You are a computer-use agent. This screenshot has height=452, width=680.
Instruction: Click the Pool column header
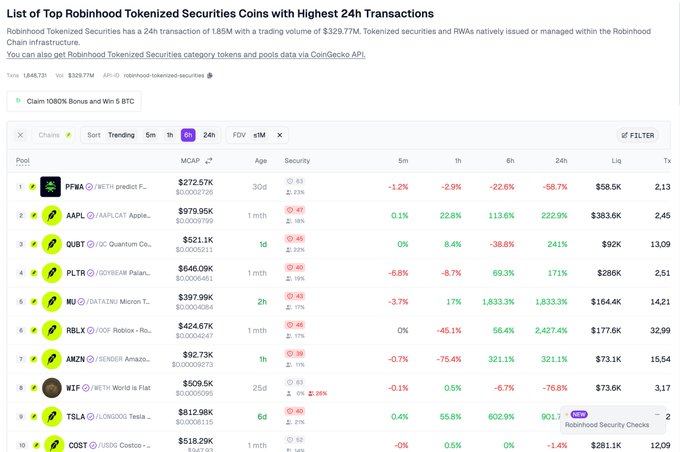click(x=23, y=161)
